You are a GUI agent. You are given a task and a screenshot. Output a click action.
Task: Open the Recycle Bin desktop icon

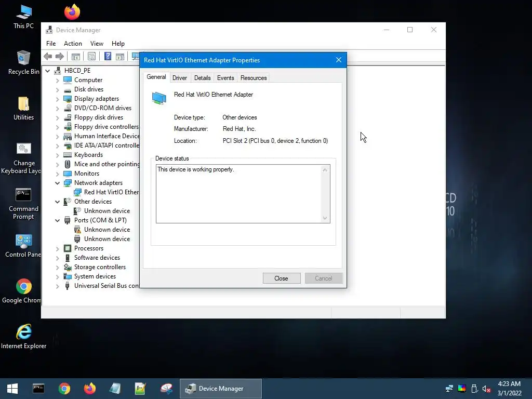coord(24,62)
